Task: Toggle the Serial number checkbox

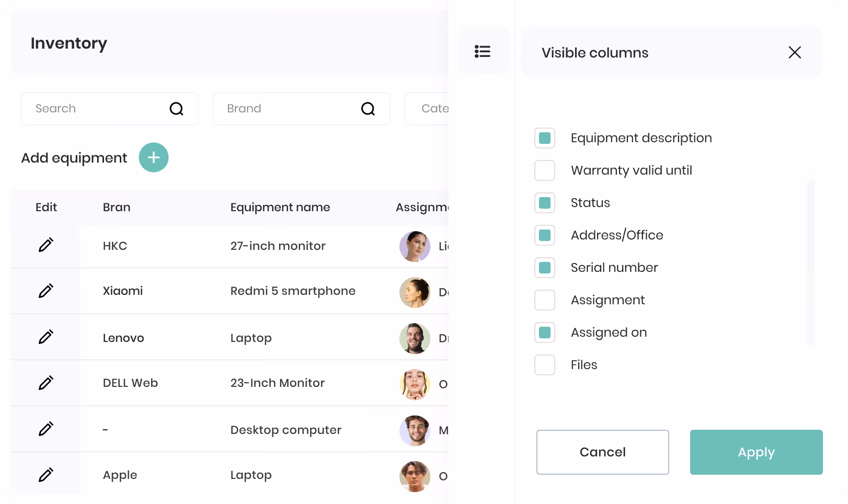Action: tap(545, 268)
